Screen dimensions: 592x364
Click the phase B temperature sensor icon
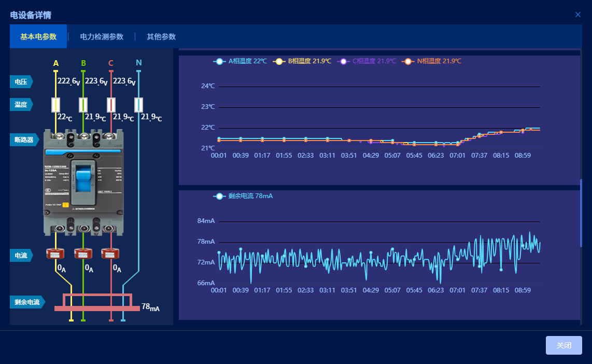83,105
